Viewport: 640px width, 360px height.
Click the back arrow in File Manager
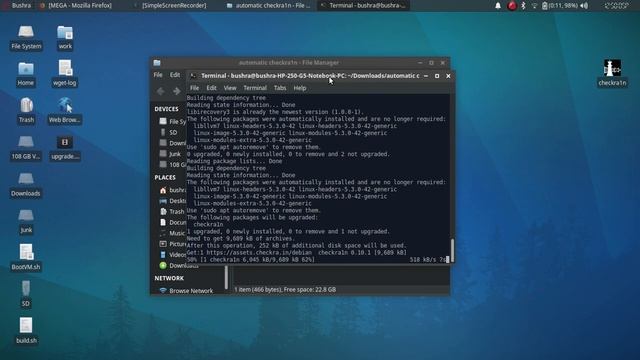[160, 91]
